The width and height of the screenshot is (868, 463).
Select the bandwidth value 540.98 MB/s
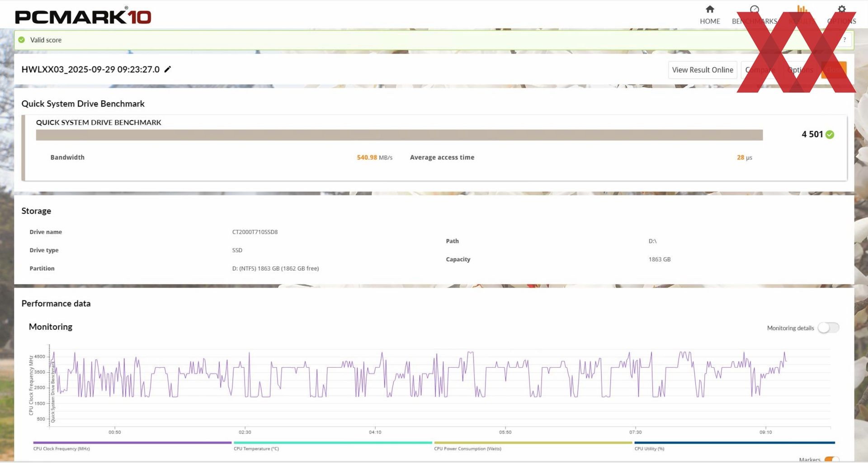(374, 158)
